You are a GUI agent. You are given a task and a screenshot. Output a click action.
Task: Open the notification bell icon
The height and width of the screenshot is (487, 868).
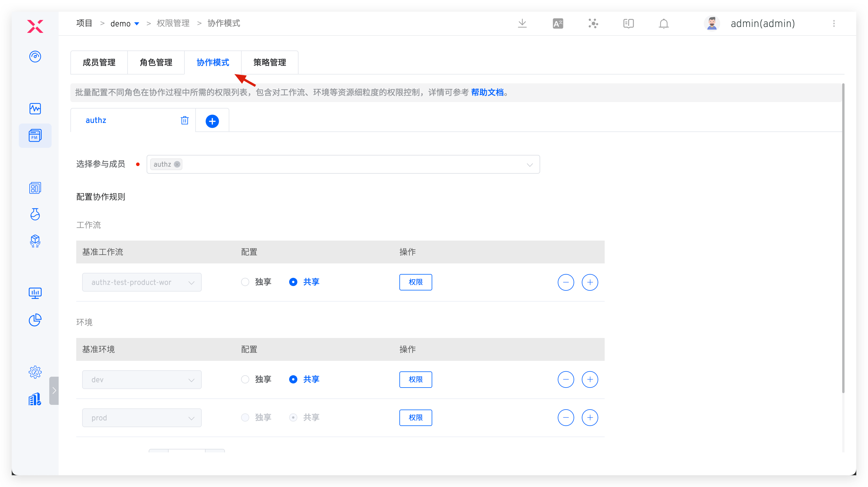click(663, 23)
